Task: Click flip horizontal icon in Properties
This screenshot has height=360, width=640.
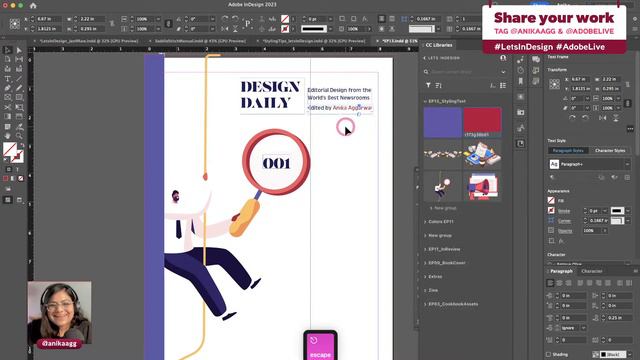Action: [602, 118]
